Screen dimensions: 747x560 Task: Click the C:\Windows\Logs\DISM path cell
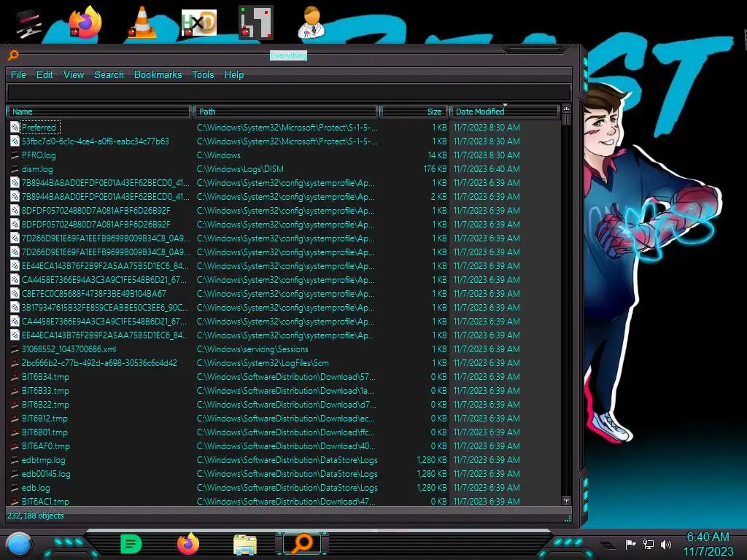(x=240, y=168)
